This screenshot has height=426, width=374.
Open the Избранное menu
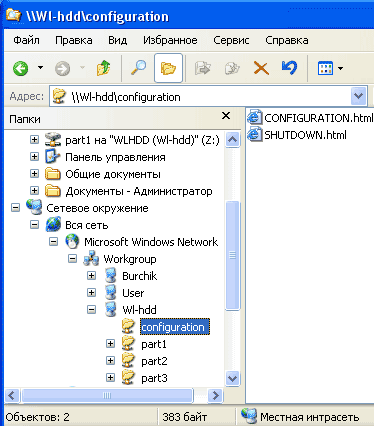point(170,40)
